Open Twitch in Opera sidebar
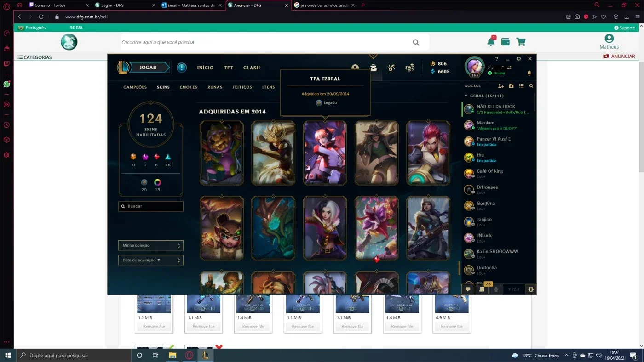Image resolution: width=644 pixels, height=362 pixels. (x=6, y=64)
